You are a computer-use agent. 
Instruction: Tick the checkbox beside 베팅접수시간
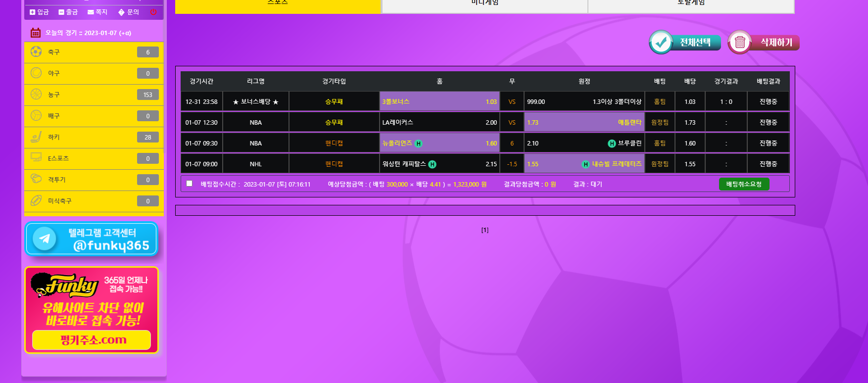[x=189, y=184]
